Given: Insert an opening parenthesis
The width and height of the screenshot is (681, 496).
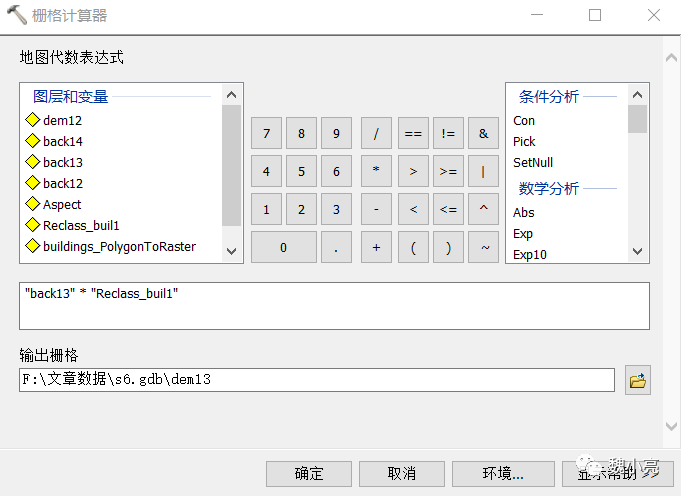Looking at the screenshot, I should click(413, 247).
